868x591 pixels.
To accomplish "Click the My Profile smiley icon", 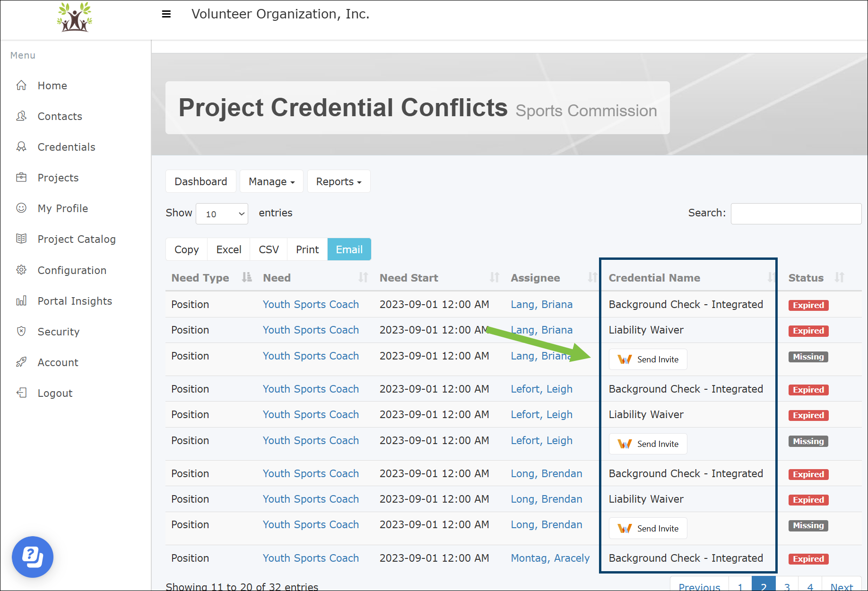I will 21,208.
